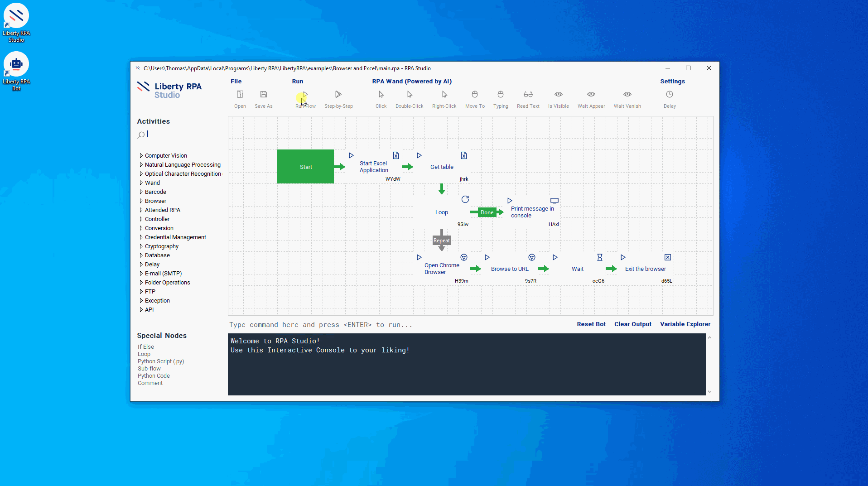The height and width of the screenshot is (486, 868).
Task: Click the Is Visible eye icon
Action: pyautogui.click(x=558, y=95)
